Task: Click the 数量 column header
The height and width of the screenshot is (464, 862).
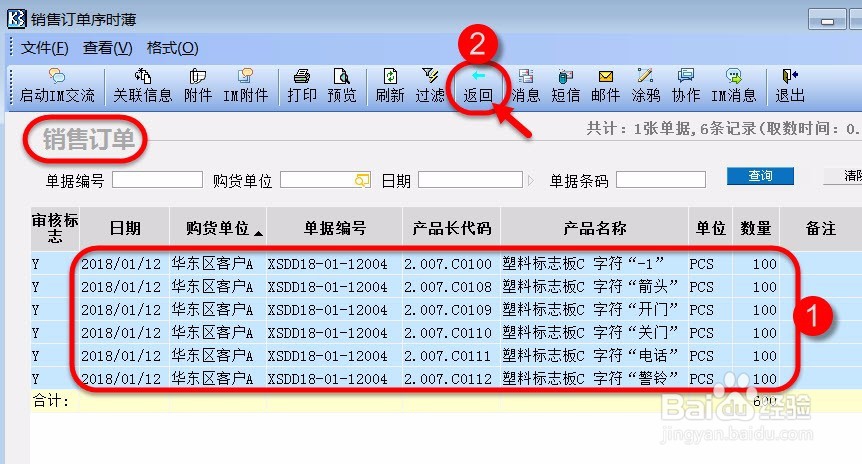Action: (756, 228)
